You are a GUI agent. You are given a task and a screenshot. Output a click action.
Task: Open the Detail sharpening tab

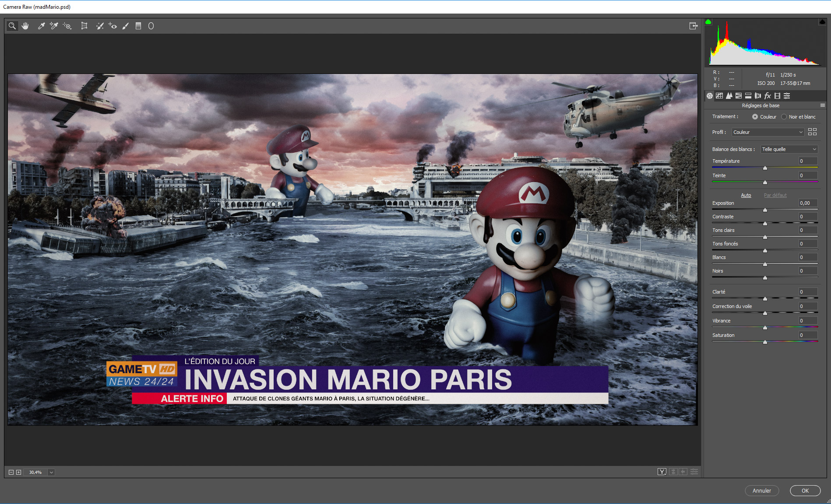(x=729, y=96)
